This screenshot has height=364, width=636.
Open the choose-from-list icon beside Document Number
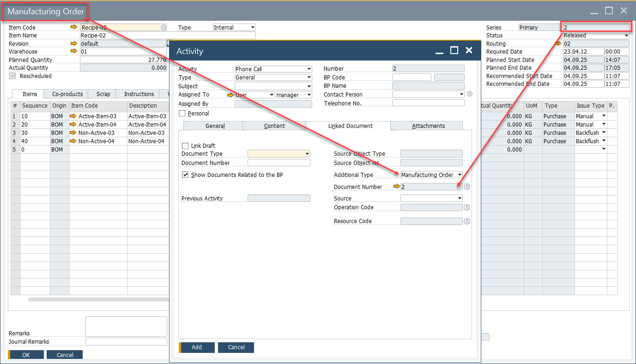[466, 186]
